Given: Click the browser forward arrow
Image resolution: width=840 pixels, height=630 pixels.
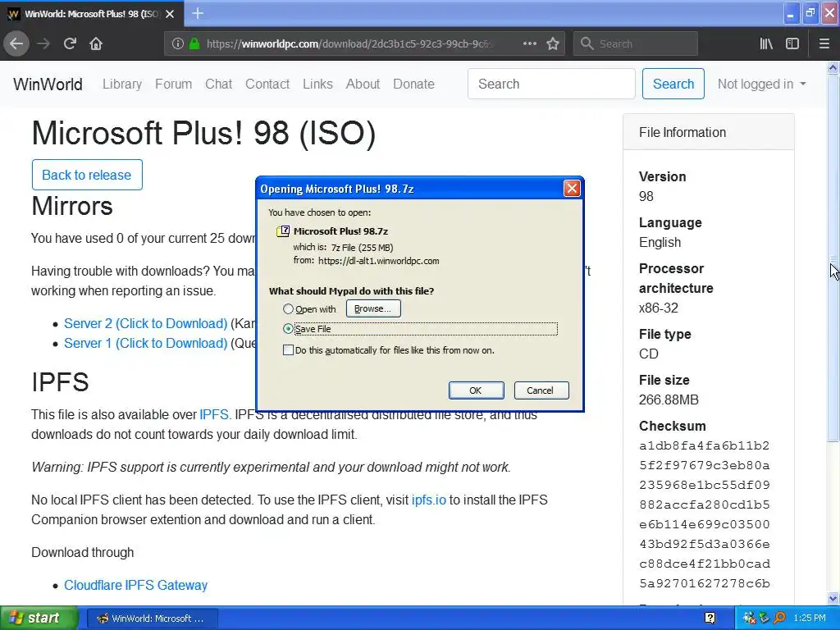Looking at the screenshot, I should click(x=43, y=43).
